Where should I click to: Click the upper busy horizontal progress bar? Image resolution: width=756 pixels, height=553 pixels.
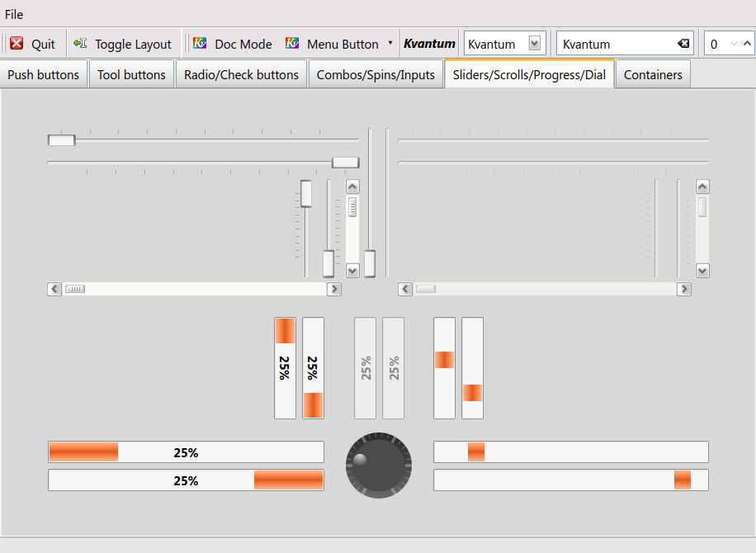click(571, 452)
